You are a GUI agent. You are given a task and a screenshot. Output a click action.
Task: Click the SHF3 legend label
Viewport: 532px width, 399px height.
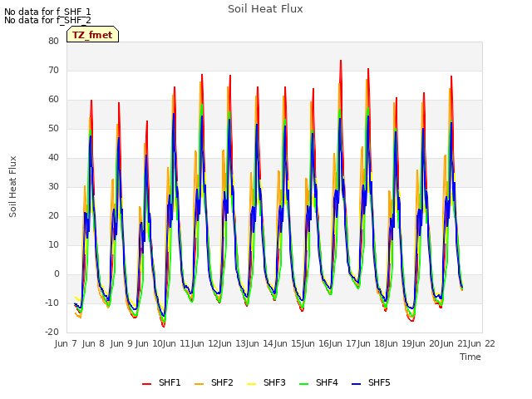274,382
